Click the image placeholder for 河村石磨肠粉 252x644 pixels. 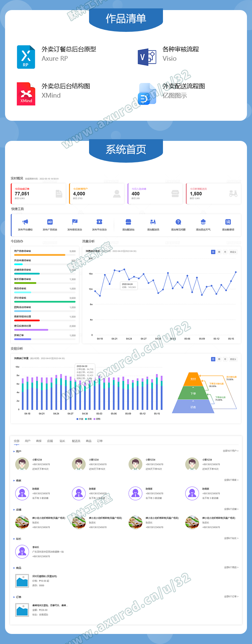pyautogui.click(x=22, y=581)
